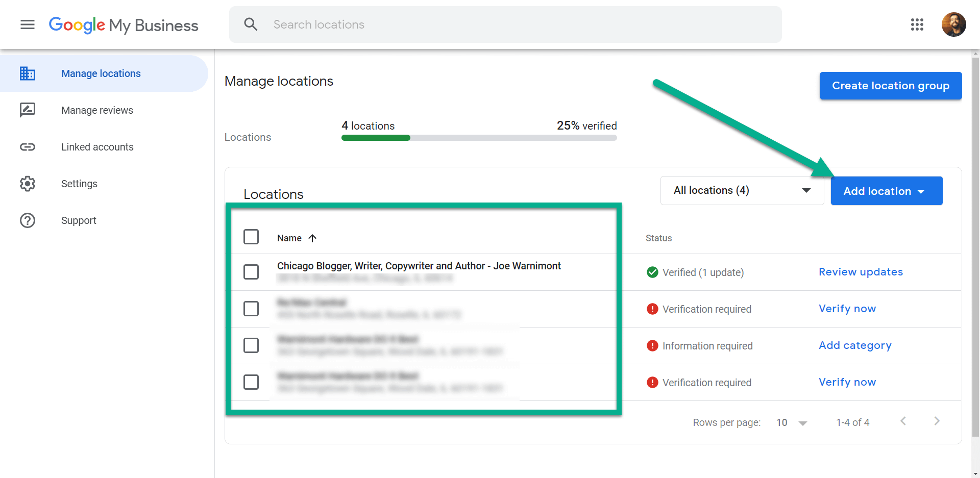Click the Settings gear icon

click(x=28, y=184)
